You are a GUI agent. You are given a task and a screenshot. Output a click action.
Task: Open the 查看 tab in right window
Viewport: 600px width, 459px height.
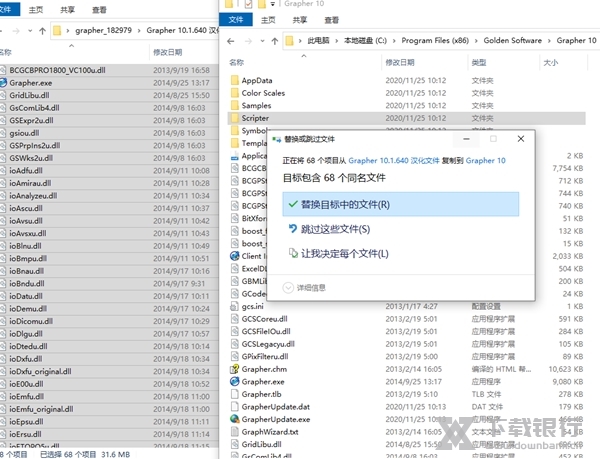point(331,20)
